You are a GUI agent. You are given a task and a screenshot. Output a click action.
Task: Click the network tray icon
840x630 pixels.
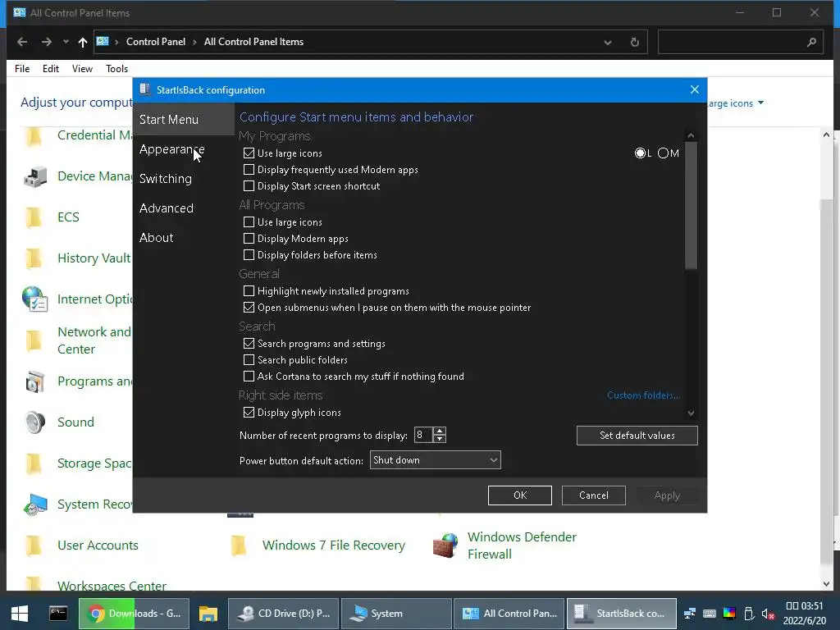coord(690,614)
